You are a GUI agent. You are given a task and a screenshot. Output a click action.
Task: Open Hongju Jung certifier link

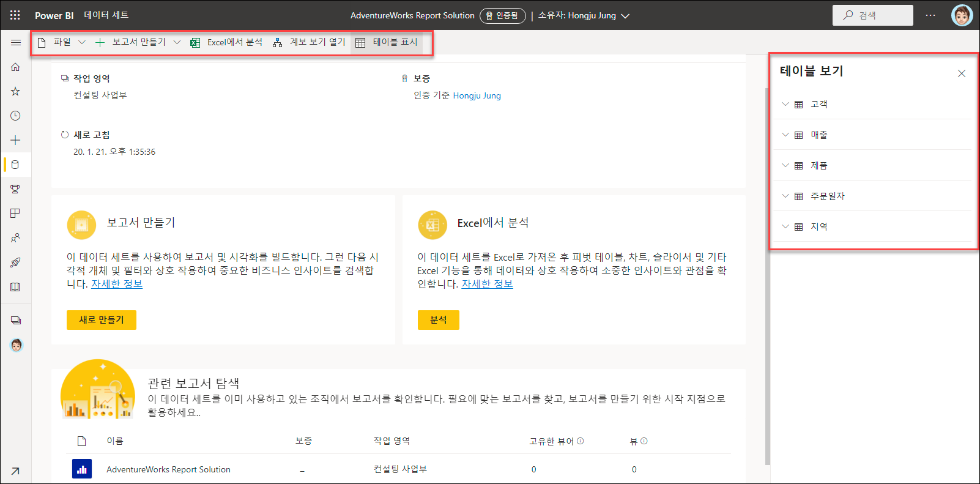coord(477,95)
